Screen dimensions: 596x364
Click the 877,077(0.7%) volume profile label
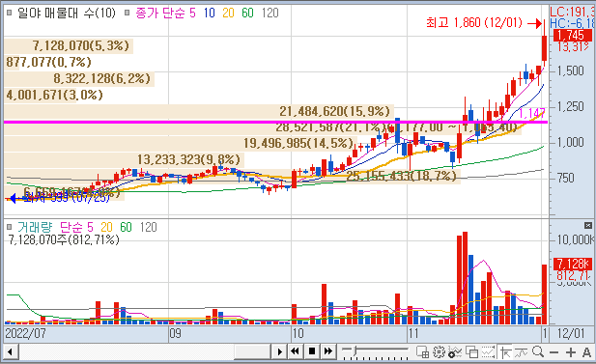pos(48,62)
